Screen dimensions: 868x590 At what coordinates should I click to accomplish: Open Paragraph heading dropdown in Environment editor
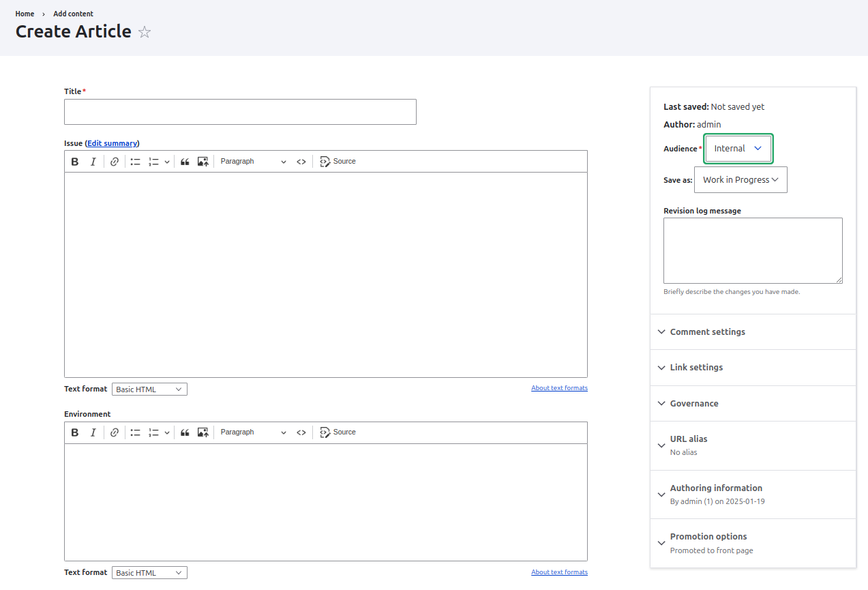tap(254, 432)
